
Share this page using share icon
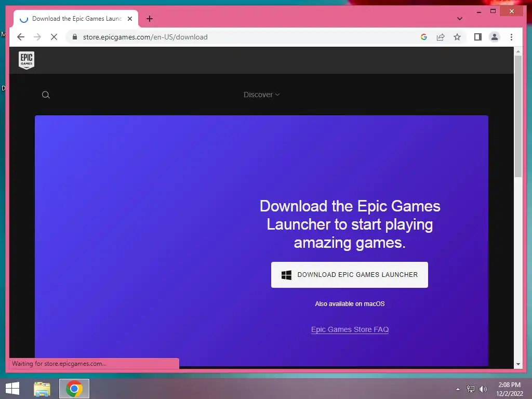pyautogui.click(x=441, y=37)
